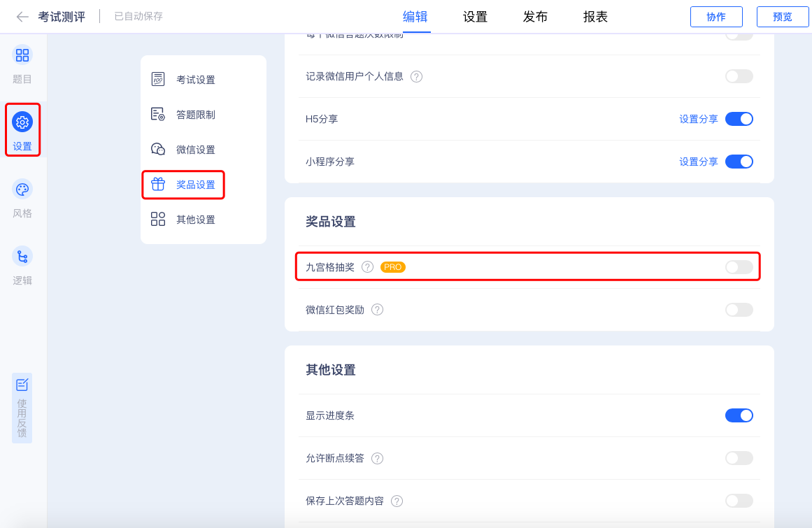Open the 风格 palette icon
Viewport: 812px width, 528px height.
coord(22,190)
